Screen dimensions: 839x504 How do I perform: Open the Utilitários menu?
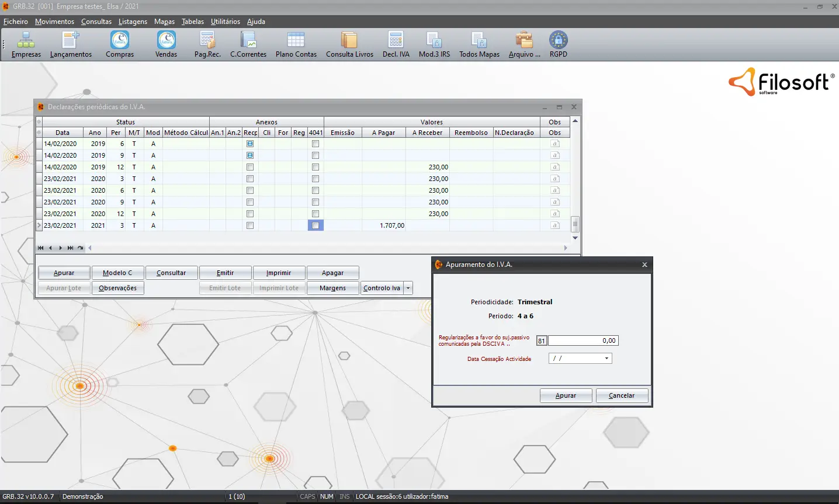click(x=225, y=22)
